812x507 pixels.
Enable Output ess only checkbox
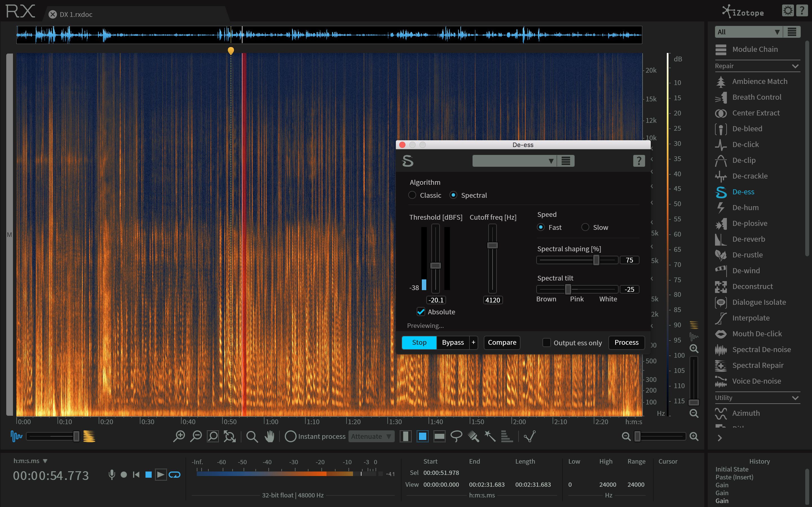(x=546, y=342)
